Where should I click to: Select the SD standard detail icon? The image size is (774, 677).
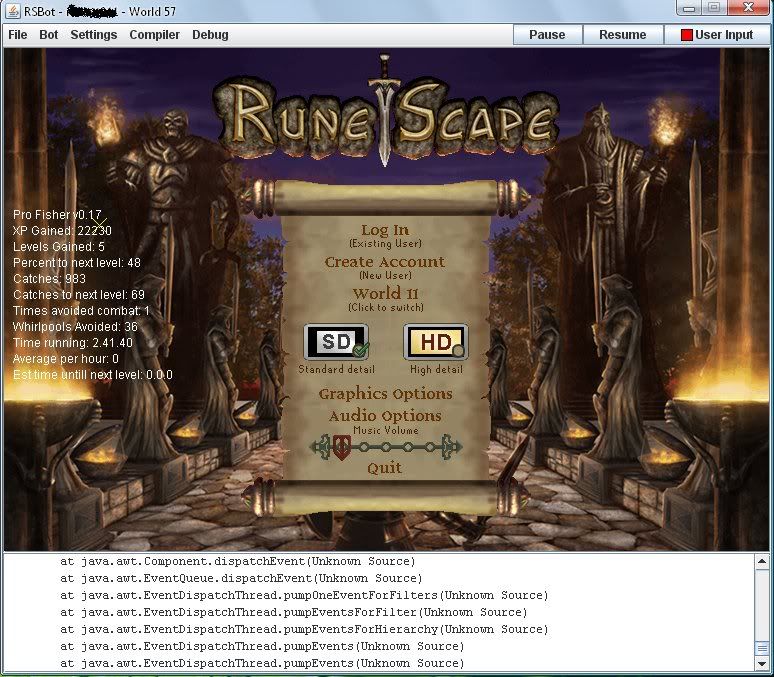335,342
